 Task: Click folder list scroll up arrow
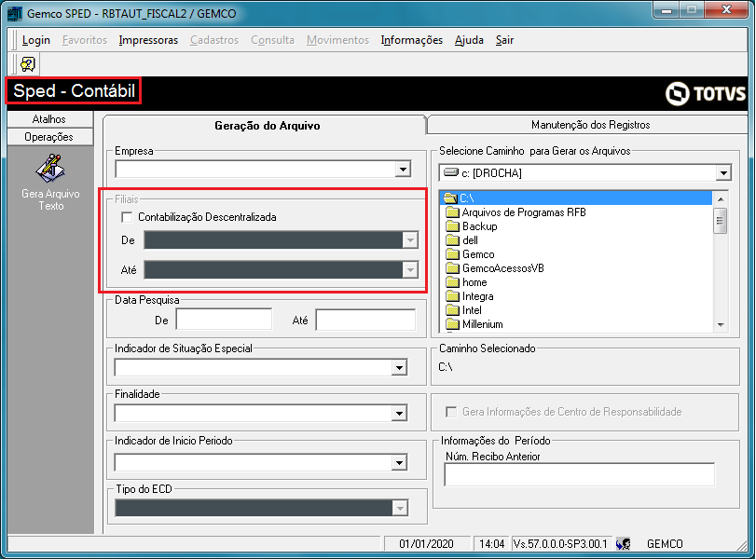click(721, 198)
